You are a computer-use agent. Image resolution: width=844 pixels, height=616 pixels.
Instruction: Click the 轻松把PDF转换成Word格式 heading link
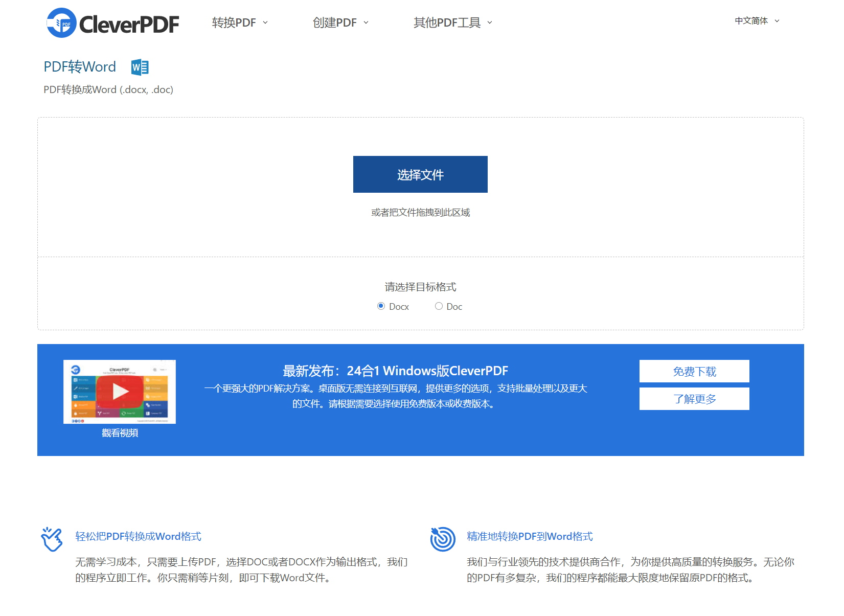point(137,536)
